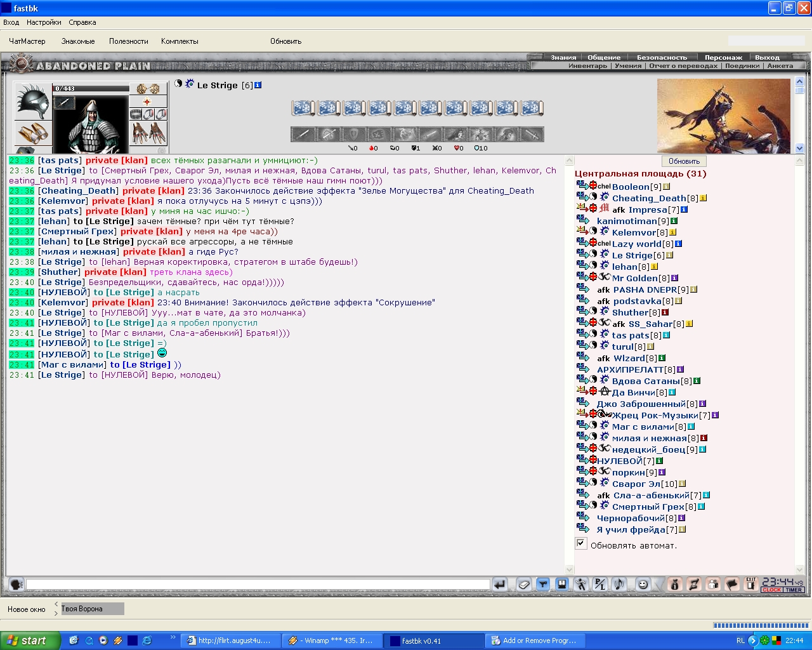Click the flag icon in bottom bar
The image size is (812, 650).
click(732, 585)
